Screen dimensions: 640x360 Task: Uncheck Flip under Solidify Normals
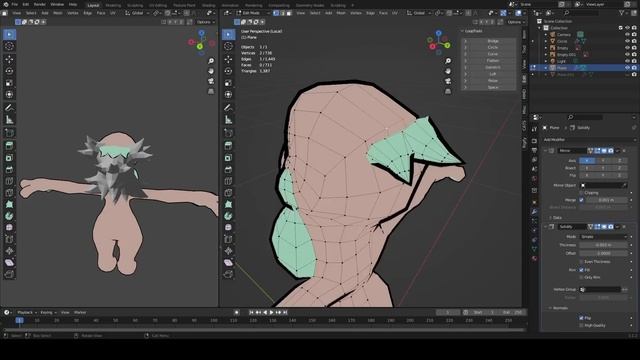[582, 318]
